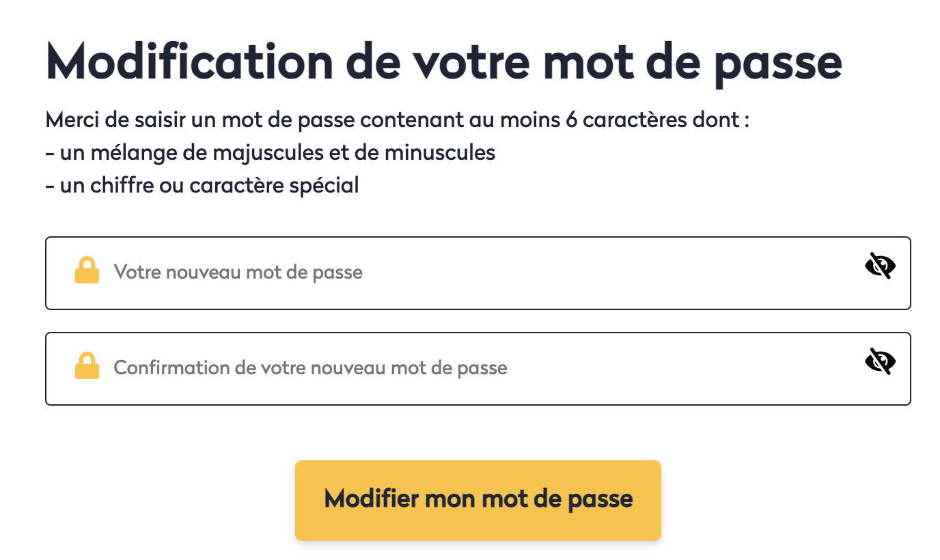Screen dimensions: 940x560
Task: Select the yellow padlock above 'Votre nouveau mot de passe'
Action: tap(87, 270)
